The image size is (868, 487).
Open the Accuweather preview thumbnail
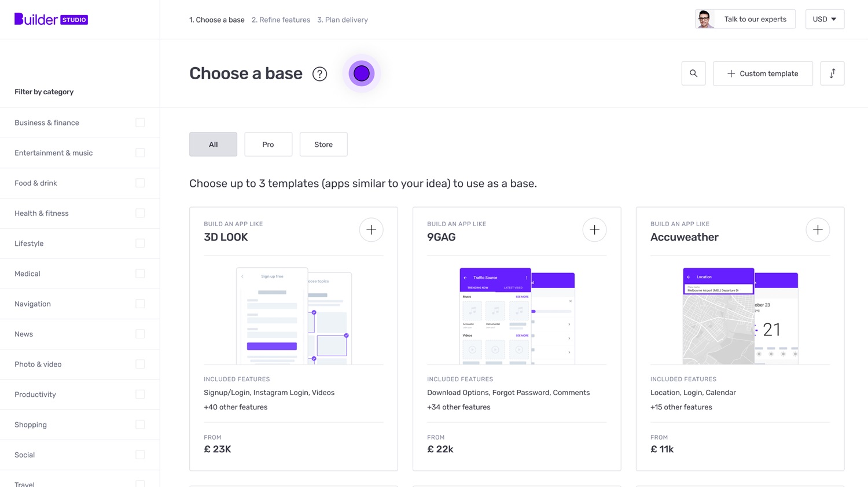pos(740,316)
